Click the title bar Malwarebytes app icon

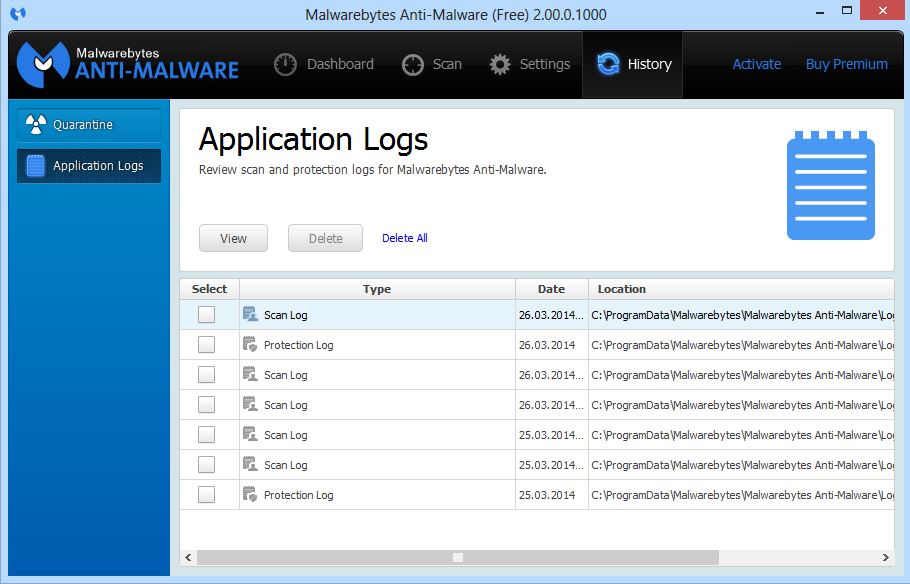point(18,13)
